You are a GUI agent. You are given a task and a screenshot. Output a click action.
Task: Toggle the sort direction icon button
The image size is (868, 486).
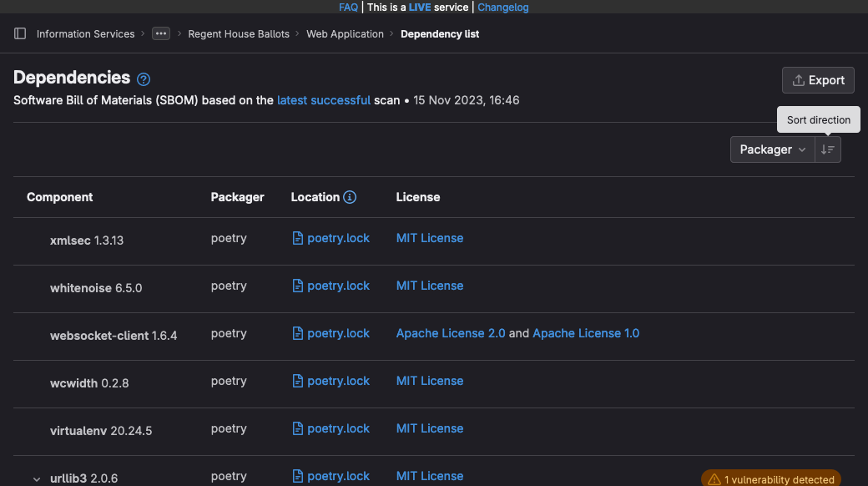[828, 149]
